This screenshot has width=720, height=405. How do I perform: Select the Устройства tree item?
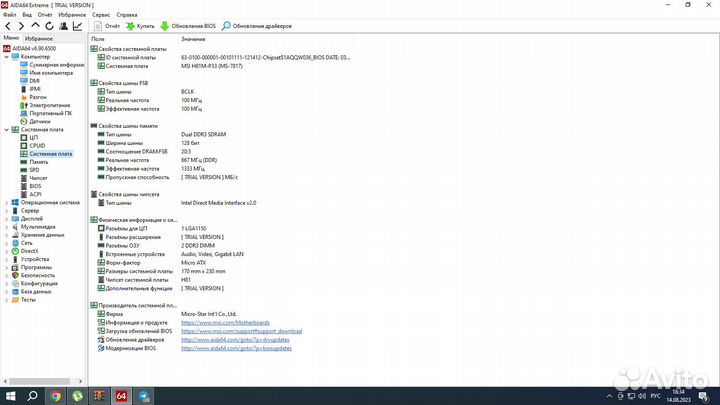click(32, 259)
